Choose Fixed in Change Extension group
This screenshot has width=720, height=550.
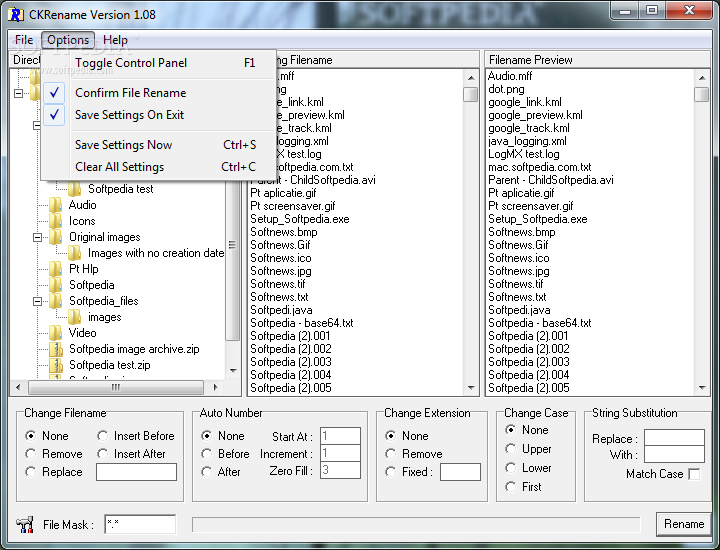click(390, 471)
